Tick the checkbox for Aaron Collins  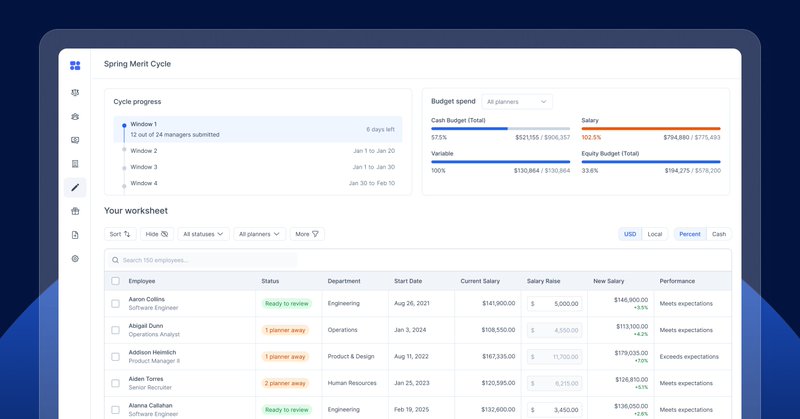[x=115, y=304]
